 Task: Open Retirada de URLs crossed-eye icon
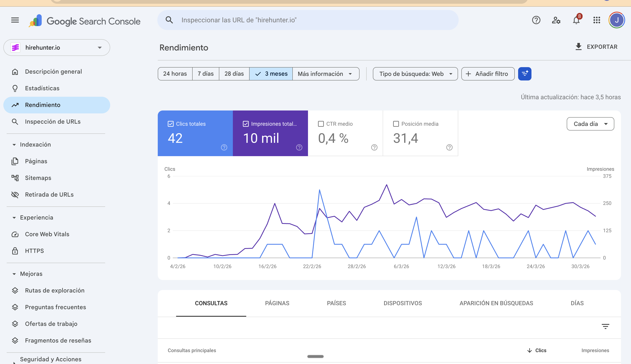[15, 195]
